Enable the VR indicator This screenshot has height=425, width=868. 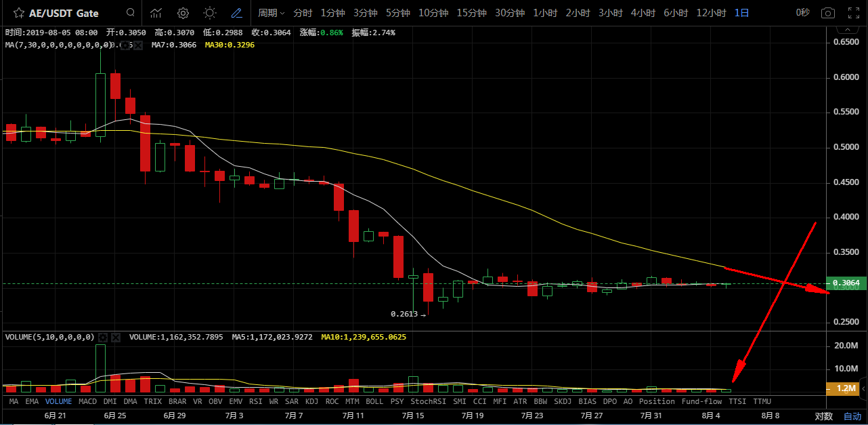click(x=198, y=401)
